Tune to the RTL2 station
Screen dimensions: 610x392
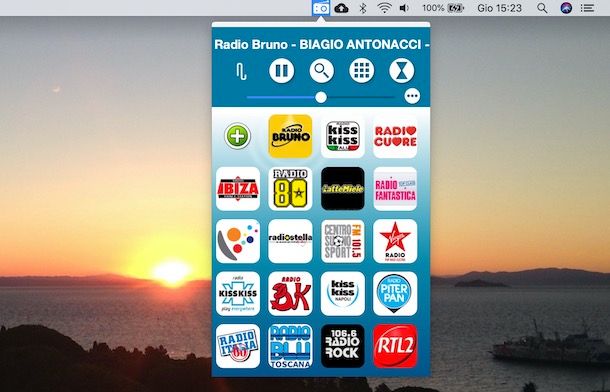click(x=395, y=346)
